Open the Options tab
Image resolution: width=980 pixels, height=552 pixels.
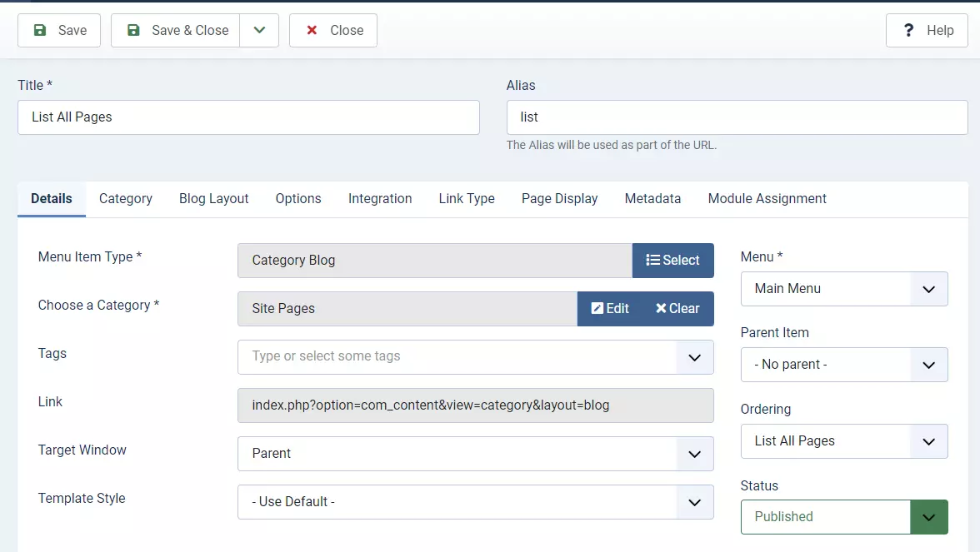(x=298, y=198)
